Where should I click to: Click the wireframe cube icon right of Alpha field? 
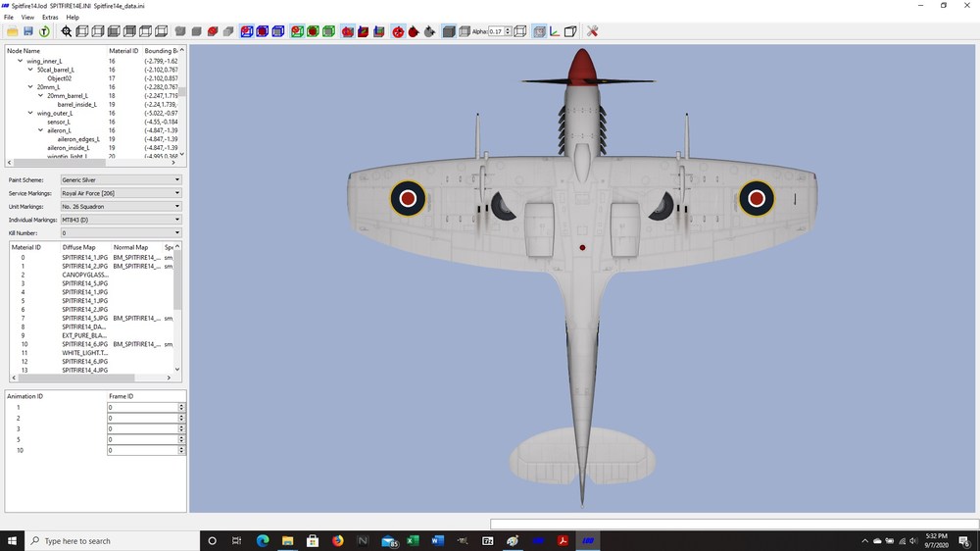(x=520, y=31)
